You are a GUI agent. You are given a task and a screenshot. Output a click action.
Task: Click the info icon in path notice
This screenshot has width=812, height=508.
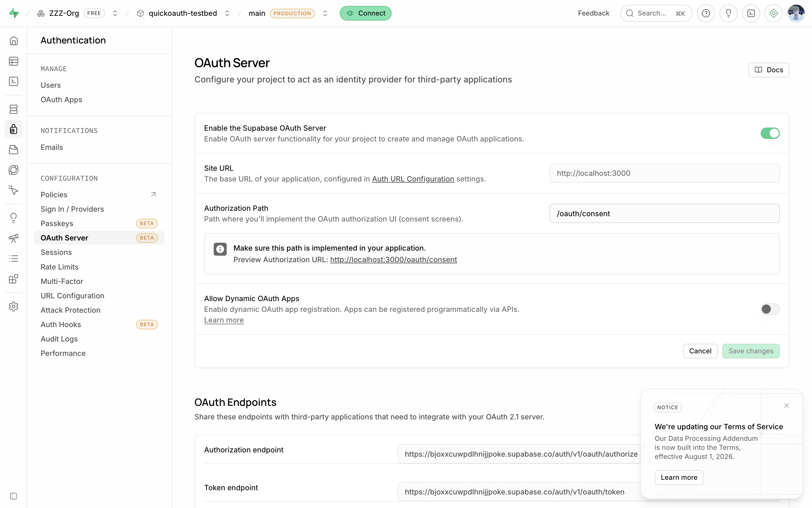coord(220,249)
